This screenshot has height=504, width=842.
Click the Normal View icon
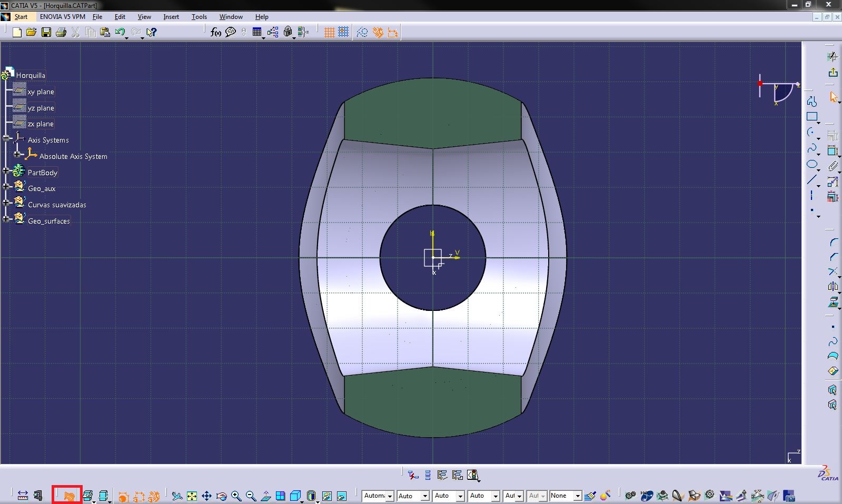click(266, 496)
